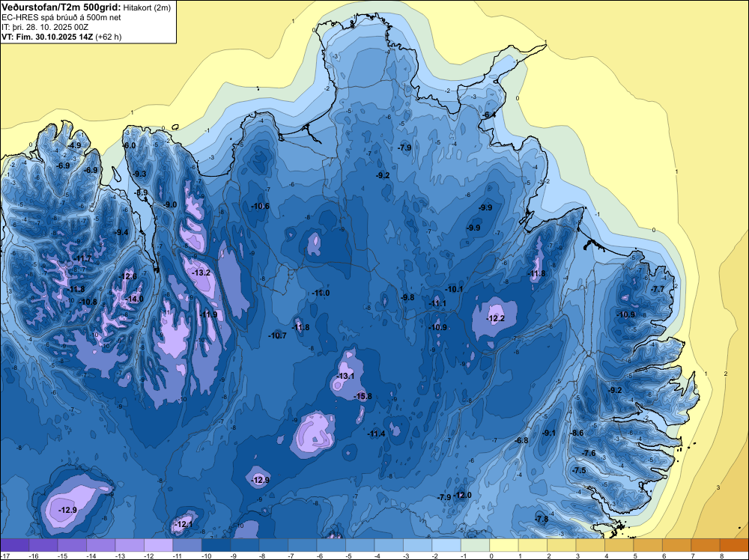Click the IT: þri. 28. 10. 2025 00Z line
The image size is (749, 560).
coord(45,27)
